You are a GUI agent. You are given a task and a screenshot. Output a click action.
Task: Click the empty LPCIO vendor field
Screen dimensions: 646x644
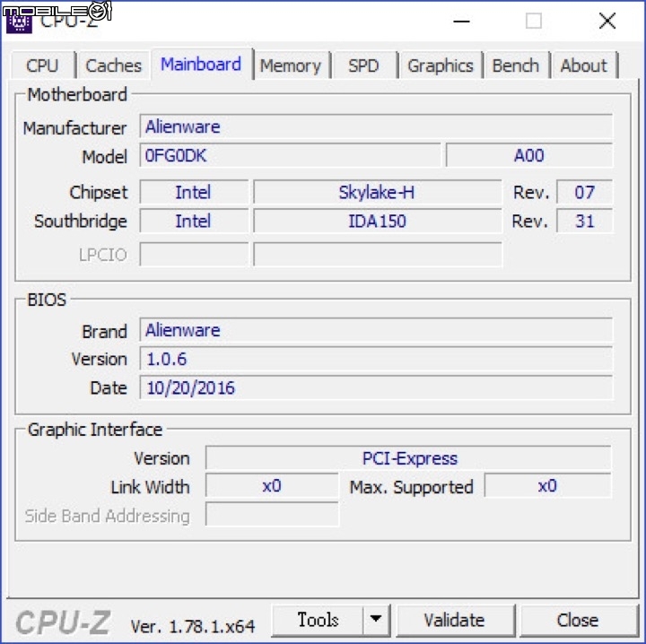pyautogui.click(x=194, y=254)
